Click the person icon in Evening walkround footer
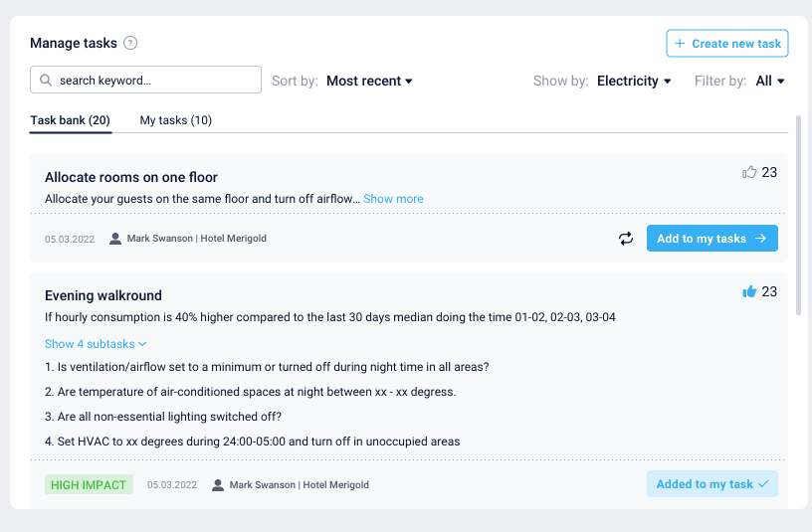Image resolution: width=812 pixels, height=532 pixels. (218, 485)
